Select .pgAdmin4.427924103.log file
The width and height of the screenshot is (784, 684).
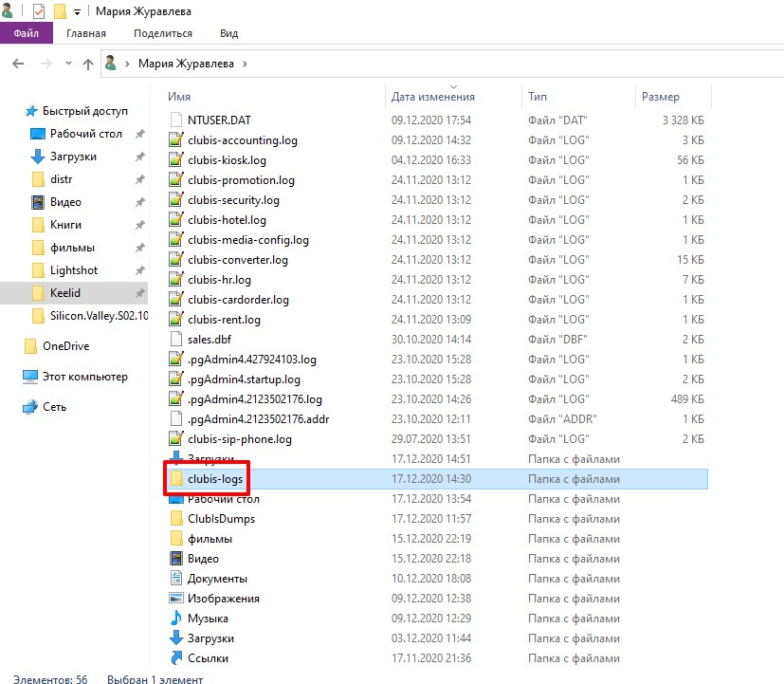(252, 360)
